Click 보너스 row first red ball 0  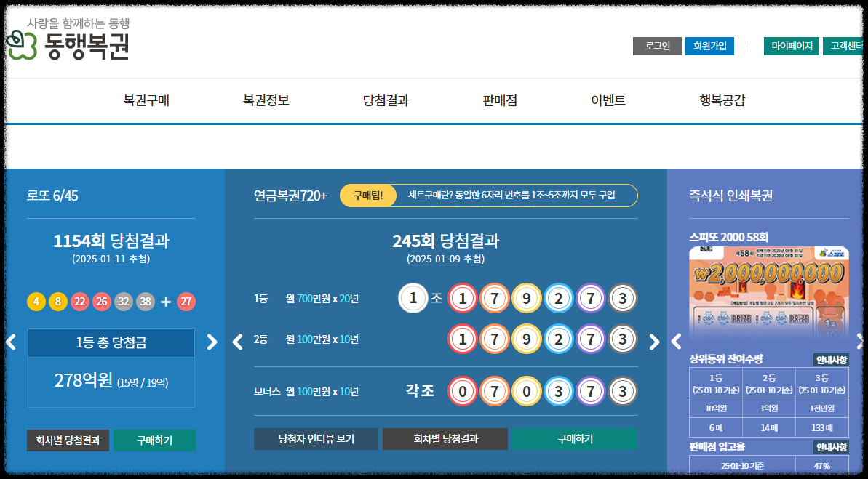click(462, 391)
